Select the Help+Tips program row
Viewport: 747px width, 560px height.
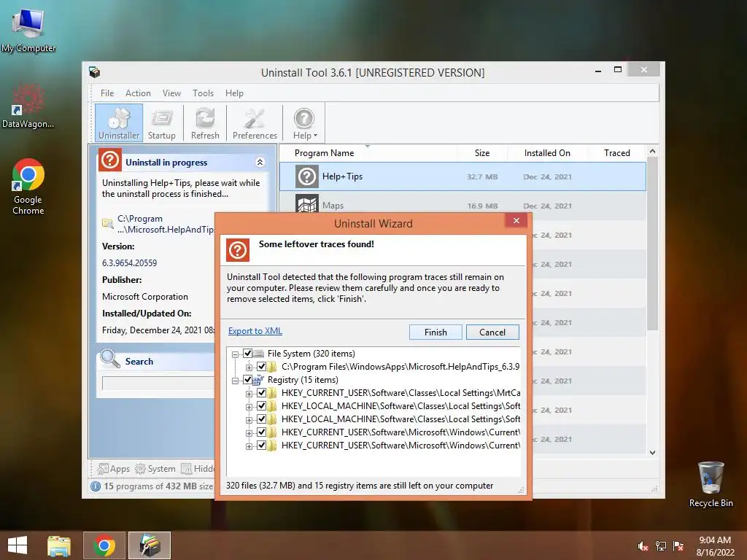coord(462,176)
